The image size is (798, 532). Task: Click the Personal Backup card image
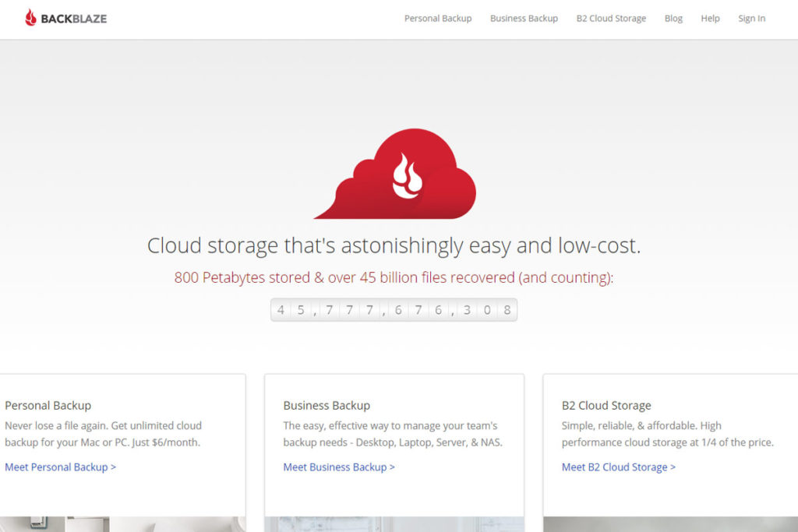[122, 524]
